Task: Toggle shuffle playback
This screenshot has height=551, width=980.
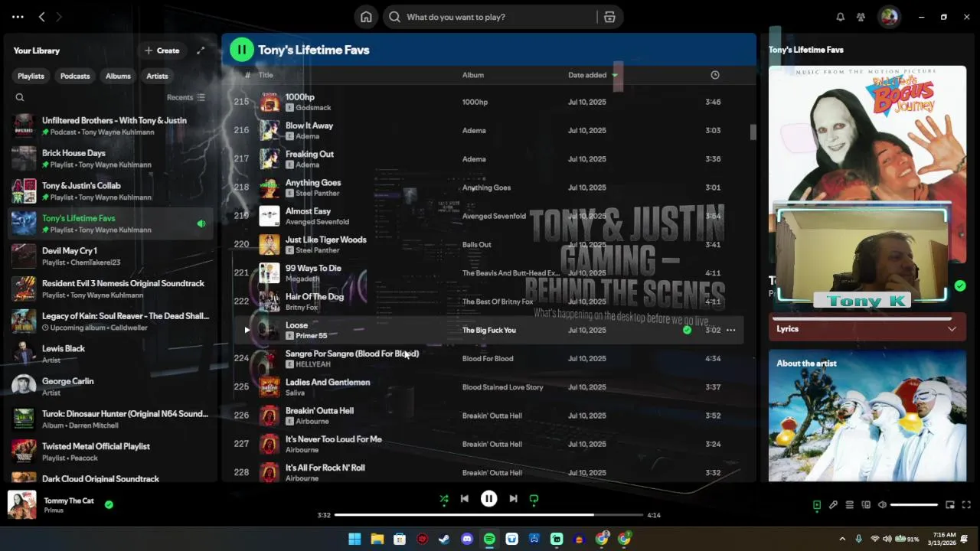Action: click(x=444, y=499)
